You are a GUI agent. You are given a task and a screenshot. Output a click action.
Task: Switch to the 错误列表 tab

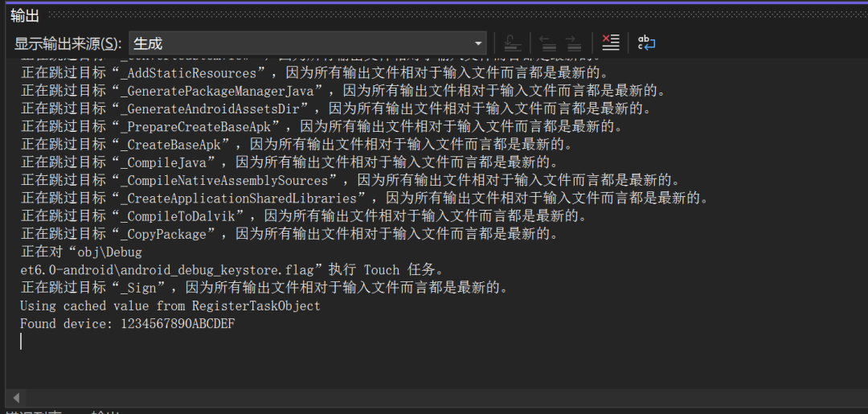pyautogui.click(x=32, y=412)
